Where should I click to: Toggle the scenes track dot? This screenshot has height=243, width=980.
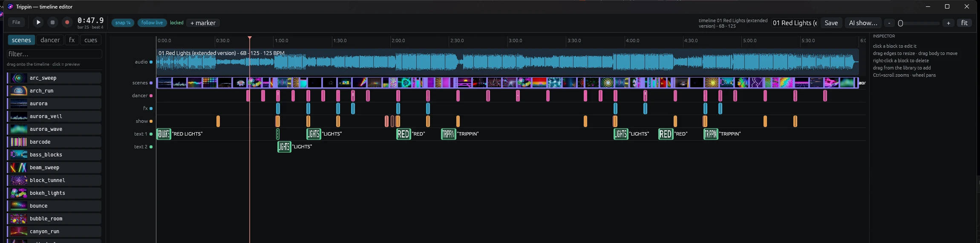pyautogui.click(x=151, y=83)
